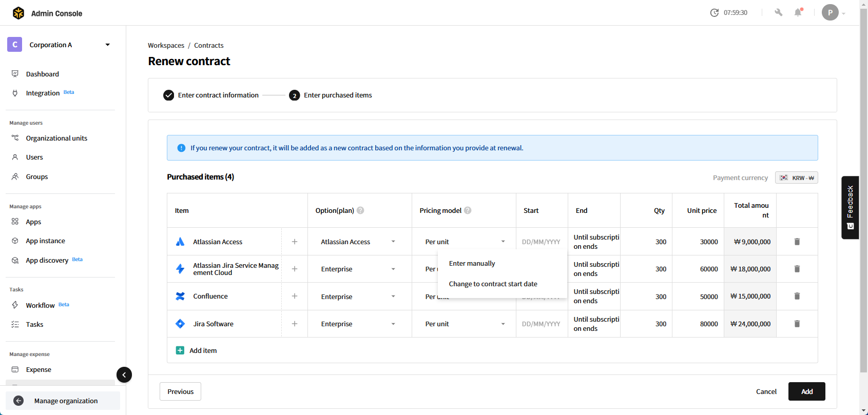Open the Atlassian Access option plan dropdown
Viewport: 868px width, 415px height.
pos(359,242)
